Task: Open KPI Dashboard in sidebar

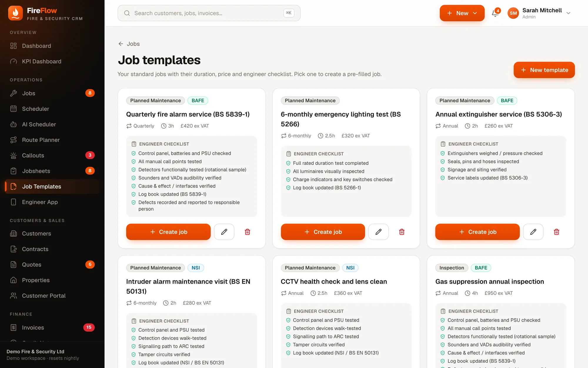Action: click(x=52, y=62)
